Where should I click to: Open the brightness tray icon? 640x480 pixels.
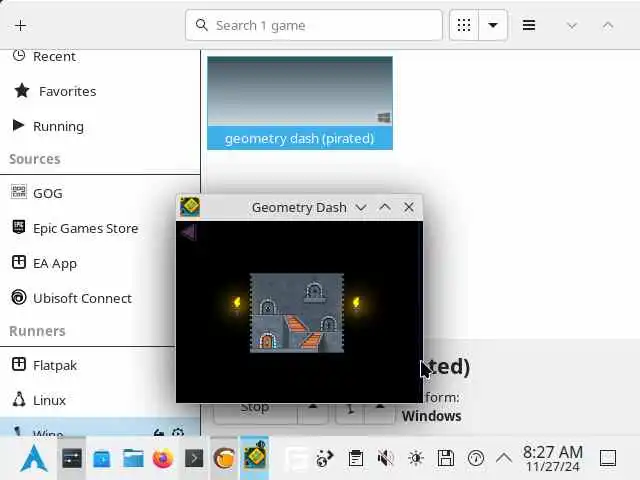[x=416, y=458]
